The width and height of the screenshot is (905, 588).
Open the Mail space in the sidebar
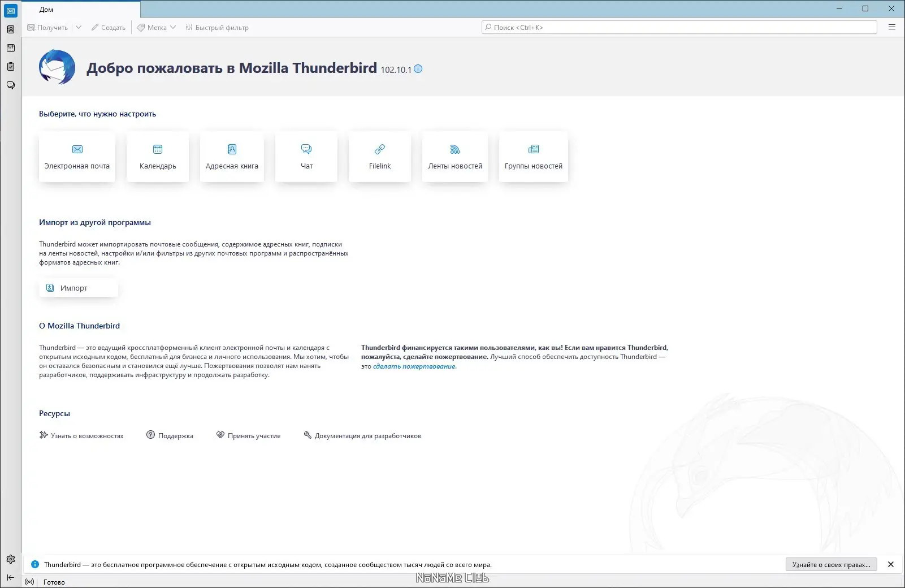point(11,11)
